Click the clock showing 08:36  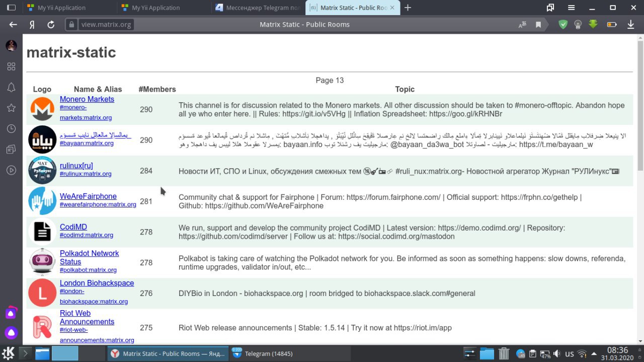(x=617, y=350)
